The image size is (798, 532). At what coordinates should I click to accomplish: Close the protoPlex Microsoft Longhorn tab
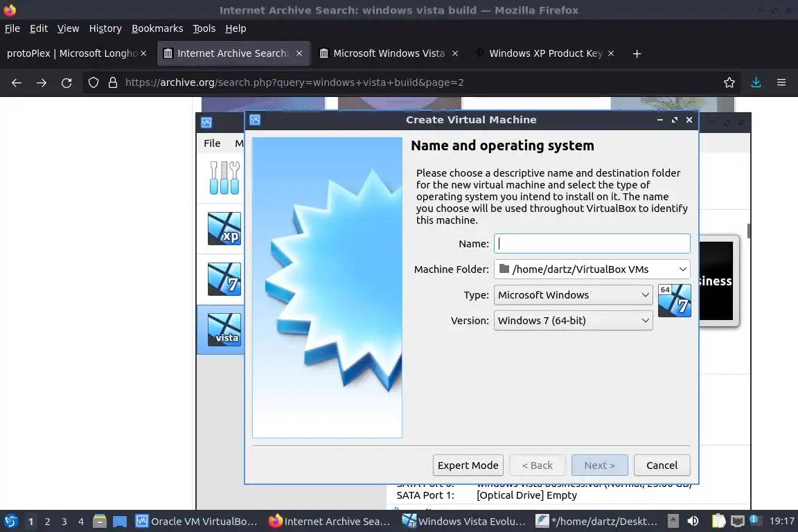(143, 53)
